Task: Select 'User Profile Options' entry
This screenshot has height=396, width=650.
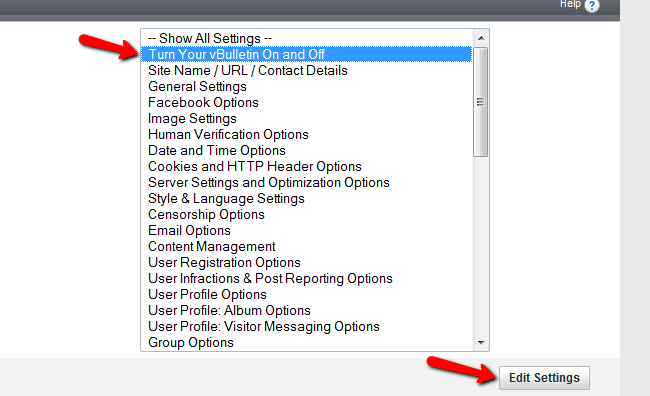Action: (306, 294)
